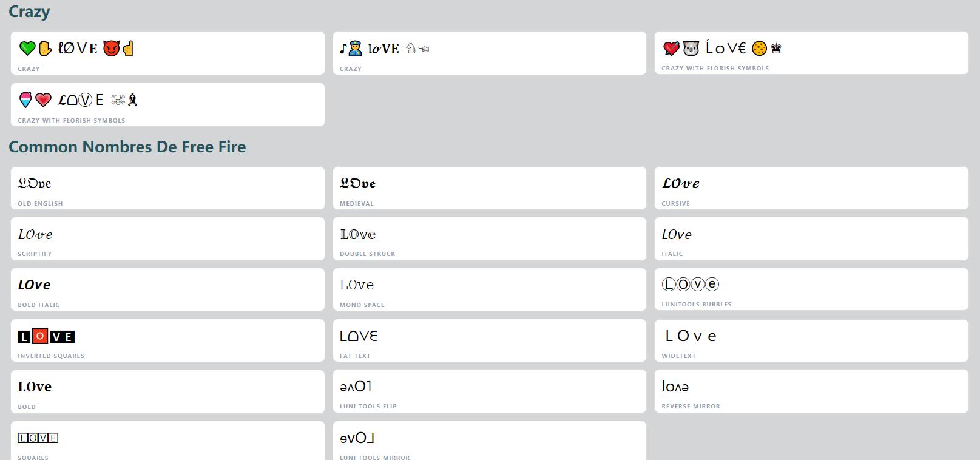Copy the Bold Italic LOve text
Screen dimensions: 980x460
click(167, 290)
